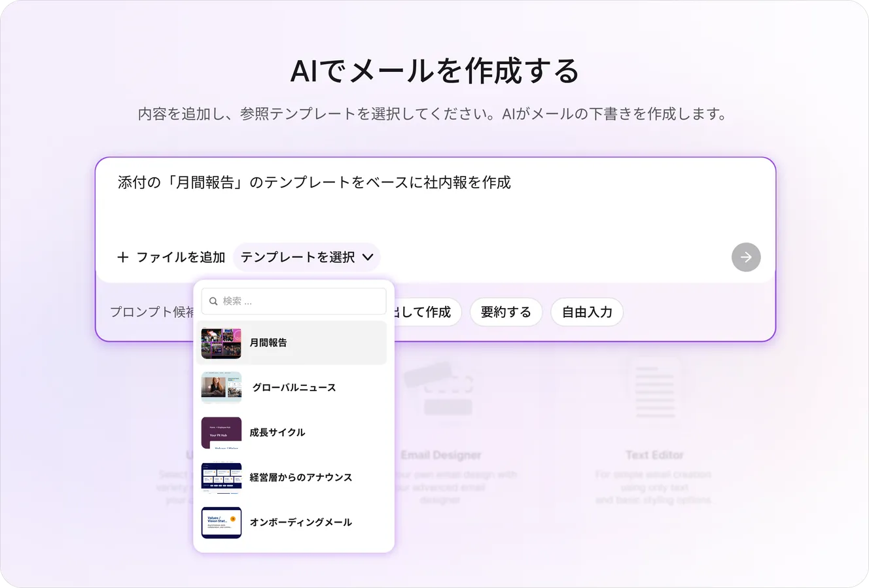Click the AIでメールを作成する heading
Image resolution: width=869 pixels, height=588 pixels.
pos(434,71)
